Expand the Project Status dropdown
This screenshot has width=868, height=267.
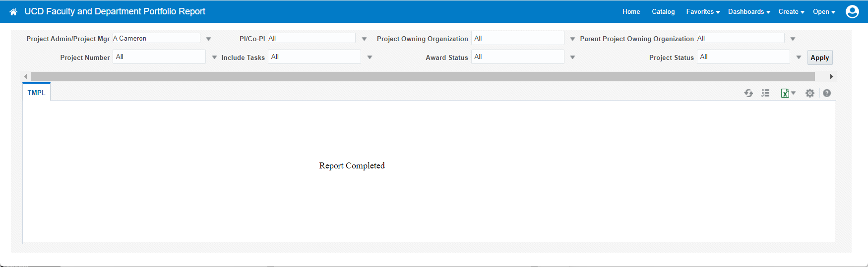799,57
